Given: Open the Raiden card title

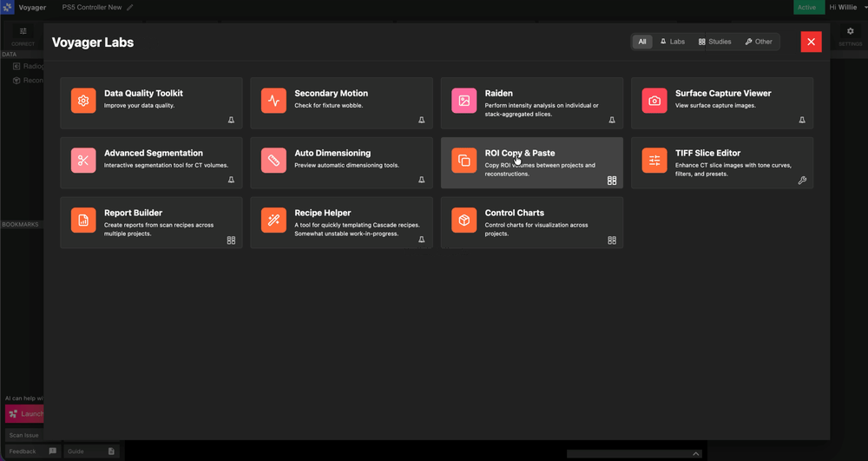Looking at the screenshot, I should [499, 93].
